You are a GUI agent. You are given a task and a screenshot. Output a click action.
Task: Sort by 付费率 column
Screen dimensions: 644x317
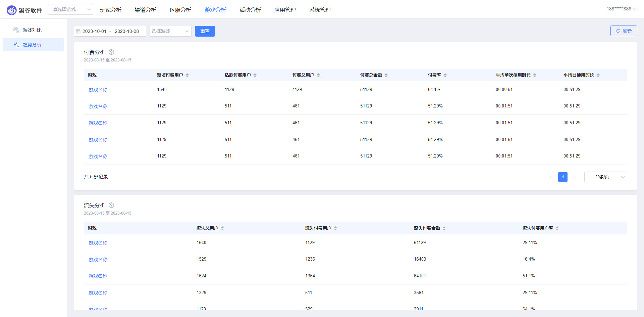point(445,75)
